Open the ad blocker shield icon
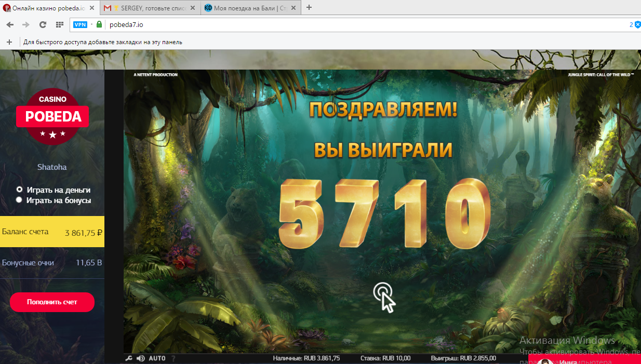 [x=637, y=24]
